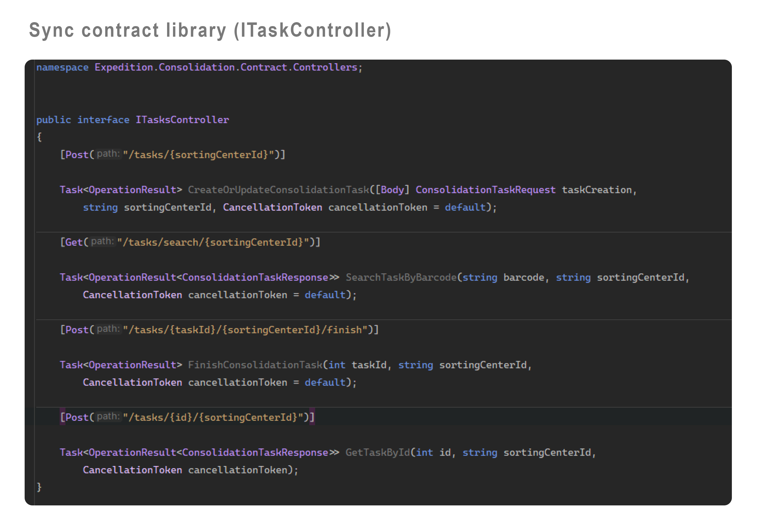Click the ITasksController interface name
This screenshot has height=532, width=757.
point(182,120)
